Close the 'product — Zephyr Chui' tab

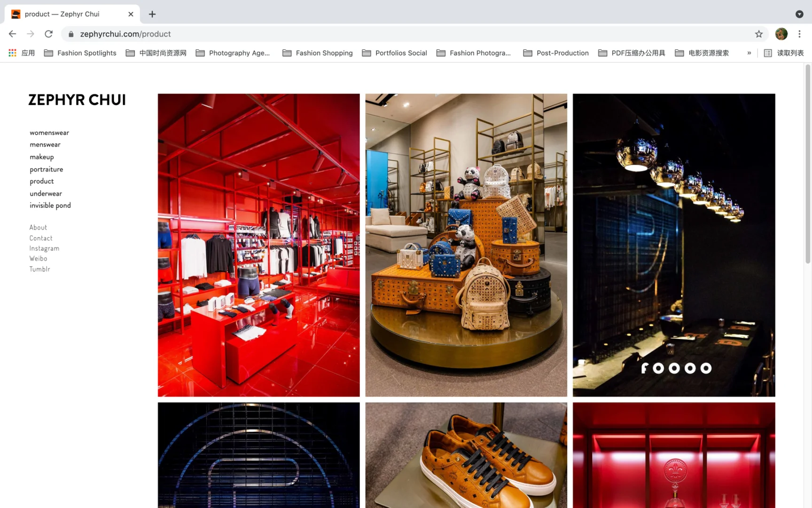131,14
